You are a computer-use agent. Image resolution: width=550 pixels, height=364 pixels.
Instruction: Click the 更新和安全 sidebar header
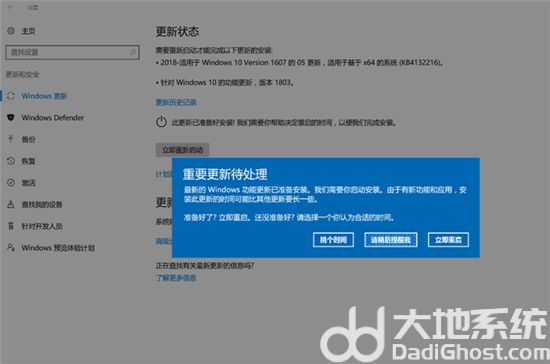(22, 74)
